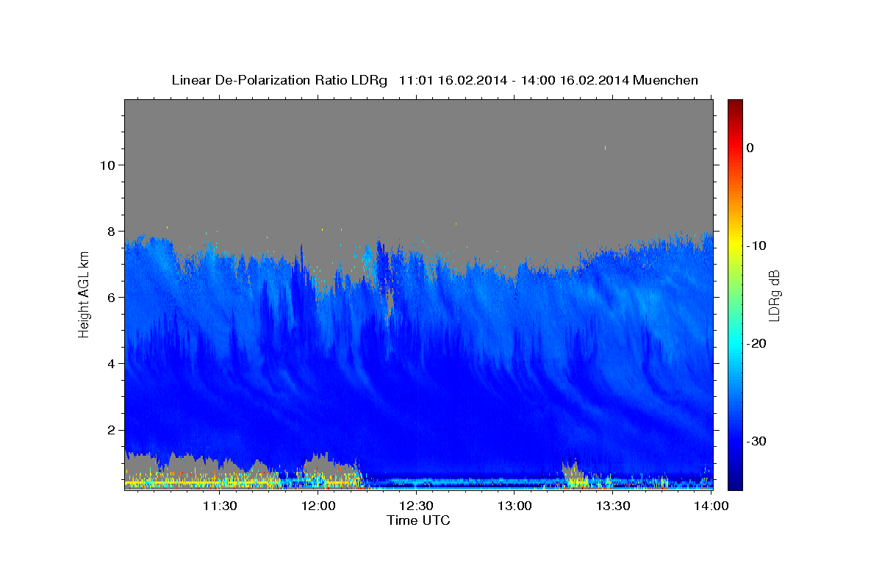
Task: Click the colorbar value label '-20'
Action: click(x=757, y=343)
